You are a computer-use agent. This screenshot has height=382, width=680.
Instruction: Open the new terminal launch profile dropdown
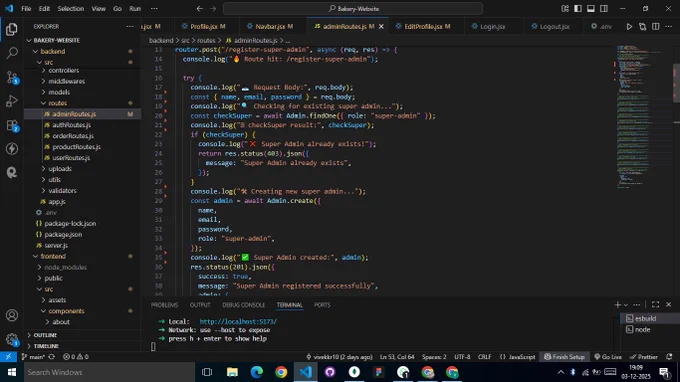point(625,305)
